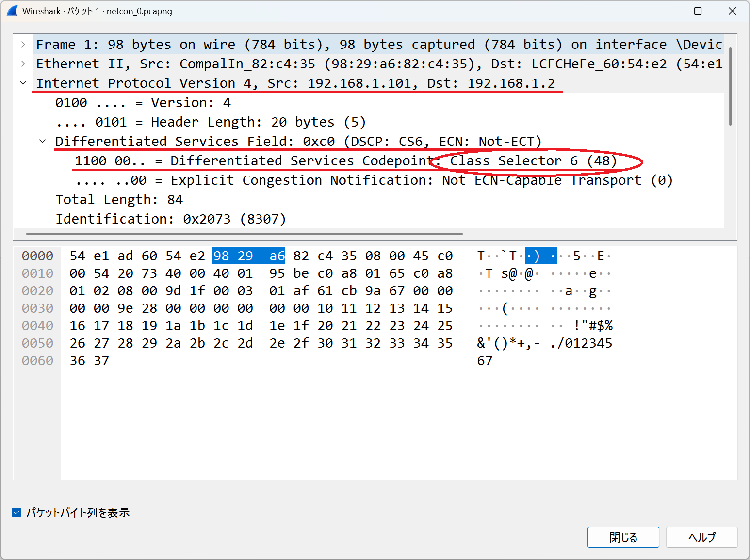Viewport: 750px width, 560px height.
Task: Click the horizontal scrollbar under the detail tree
Action: [244, 234]
